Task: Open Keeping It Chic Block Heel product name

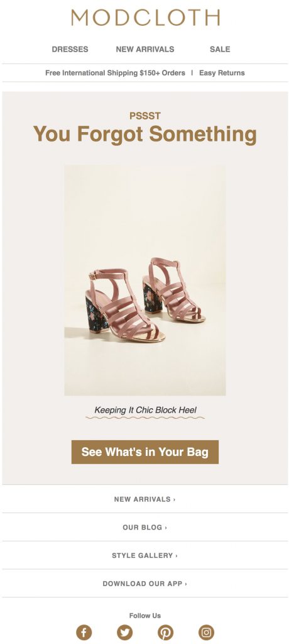Action: point(145,410)
